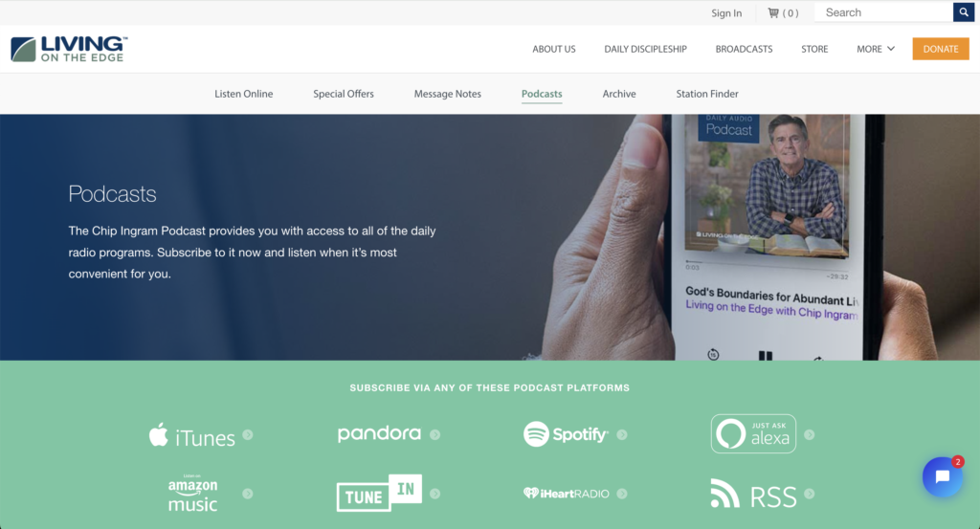Open the Spotify podcast logo
Screen dimensions: 980x529
point(566,434)
